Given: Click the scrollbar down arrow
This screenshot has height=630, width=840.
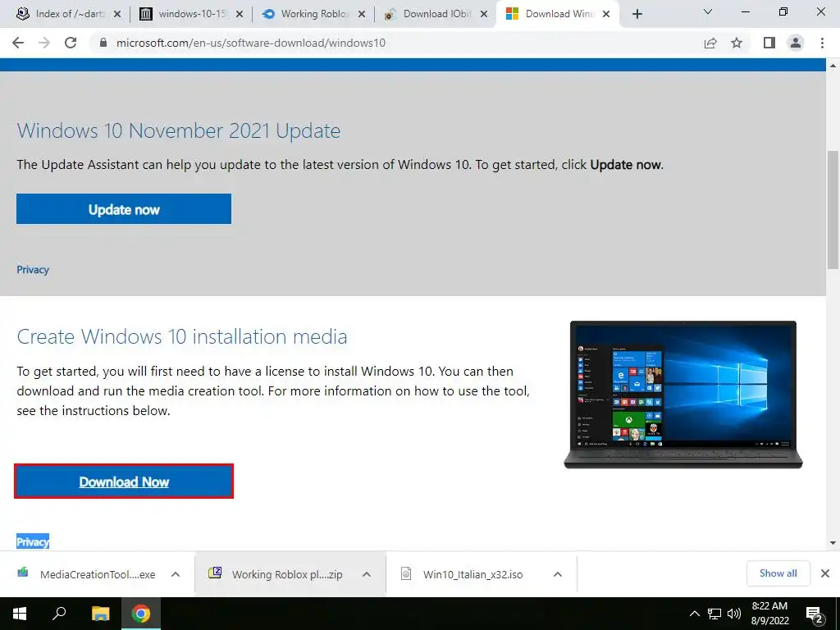Looking at the screenshot, I should 833,543.
